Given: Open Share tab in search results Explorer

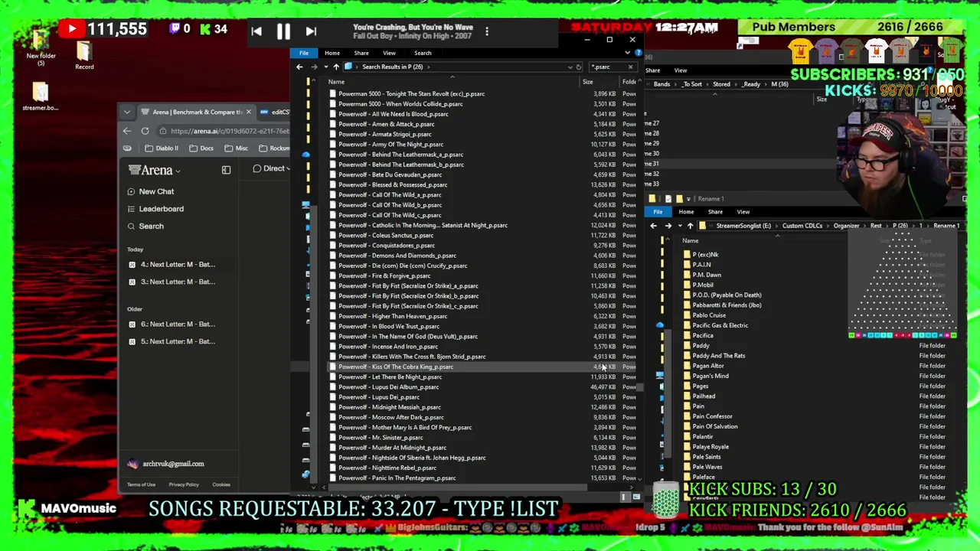Looking at the screenshot, I should pyautogui.click(x=361, y=53).
